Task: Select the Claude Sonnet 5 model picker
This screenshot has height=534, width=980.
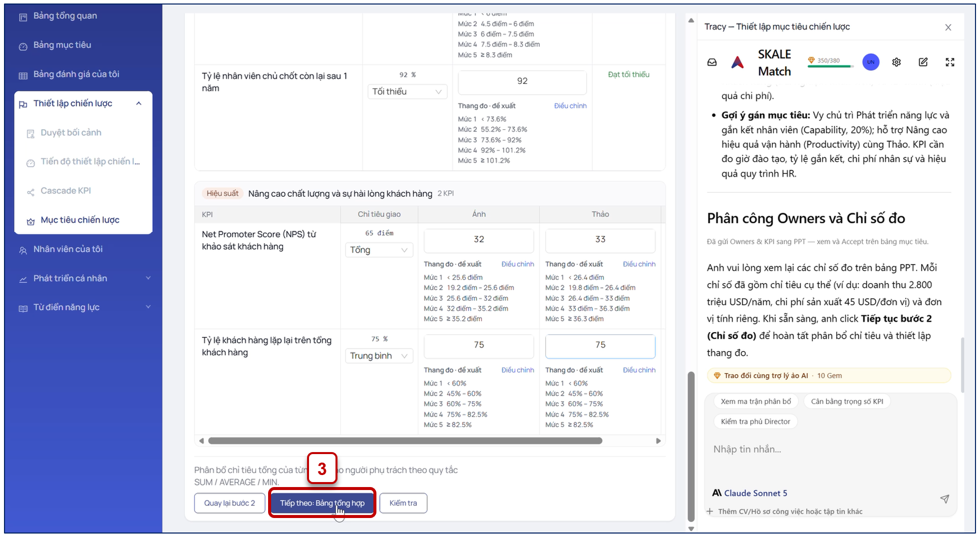Action: [x=749, y=494]
